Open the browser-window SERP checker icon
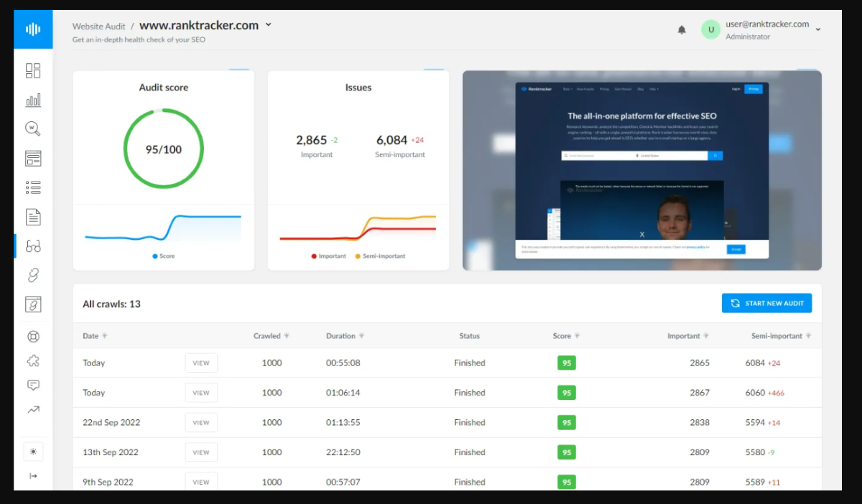Viewport: 862px width, 504px height. (x=33, y=159)
